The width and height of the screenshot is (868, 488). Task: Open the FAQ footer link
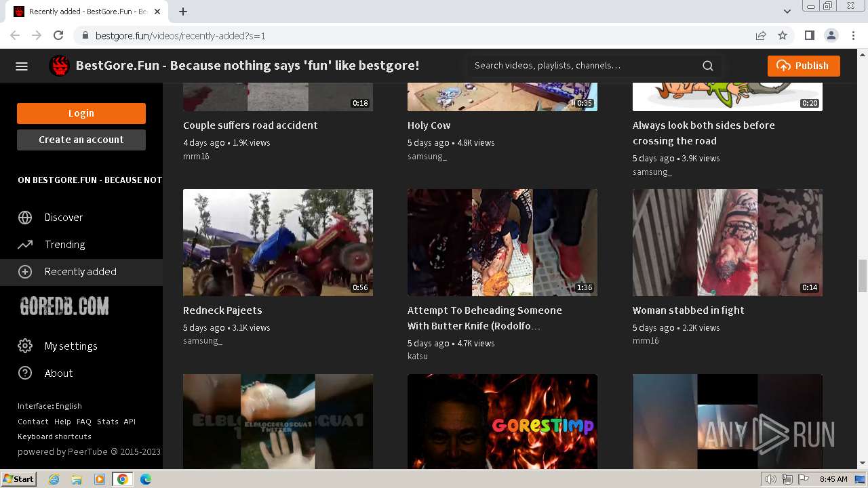(x=84, y=422)
